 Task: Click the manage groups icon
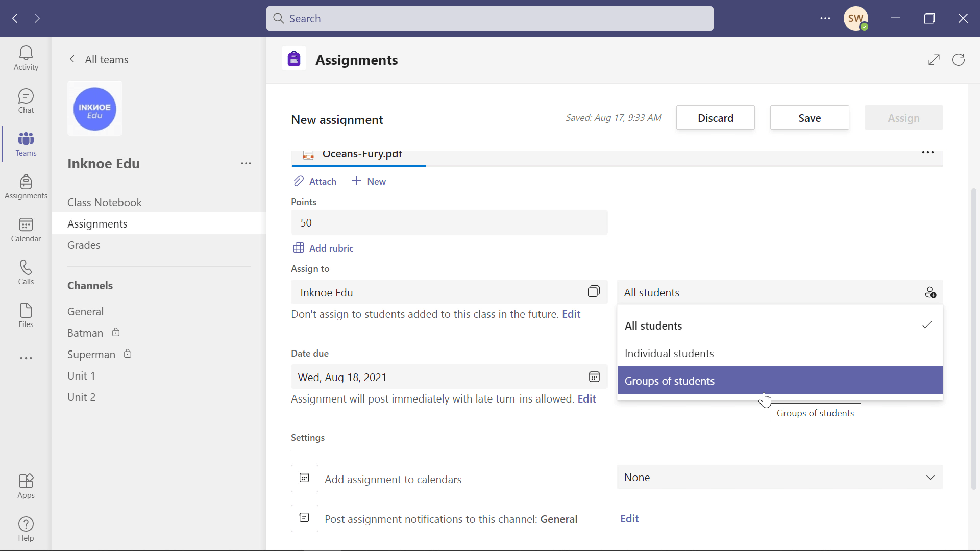coord(931,292)
